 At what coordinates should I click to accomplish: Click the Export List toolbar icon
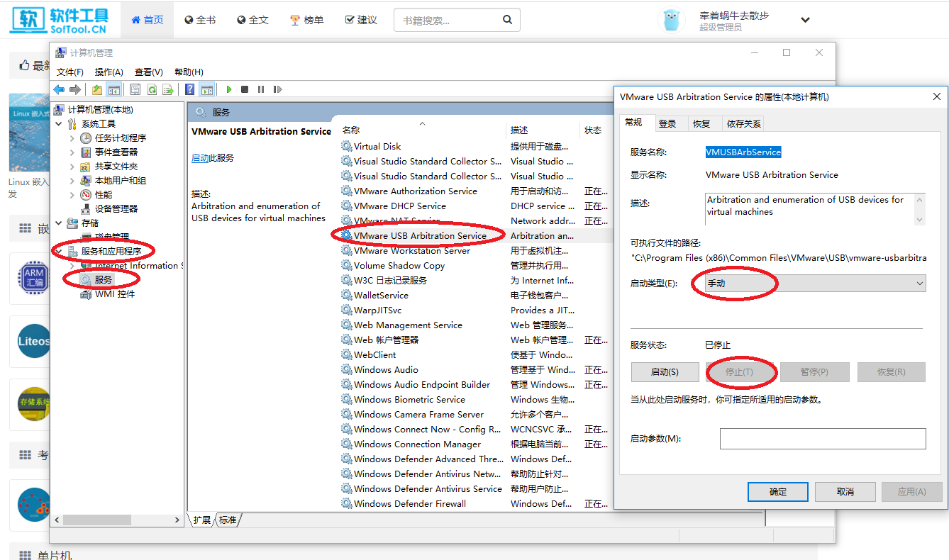[168, 89]
